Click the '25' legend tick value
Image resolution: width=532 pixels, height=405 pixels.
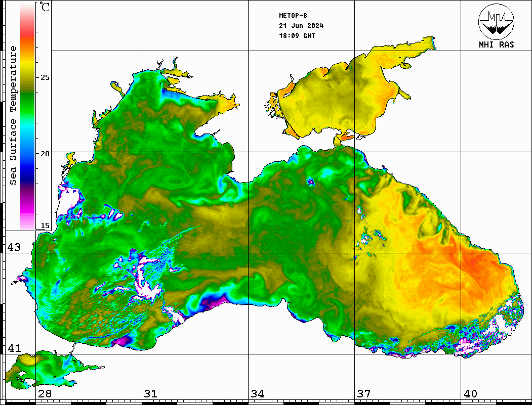tap(45, 77)
